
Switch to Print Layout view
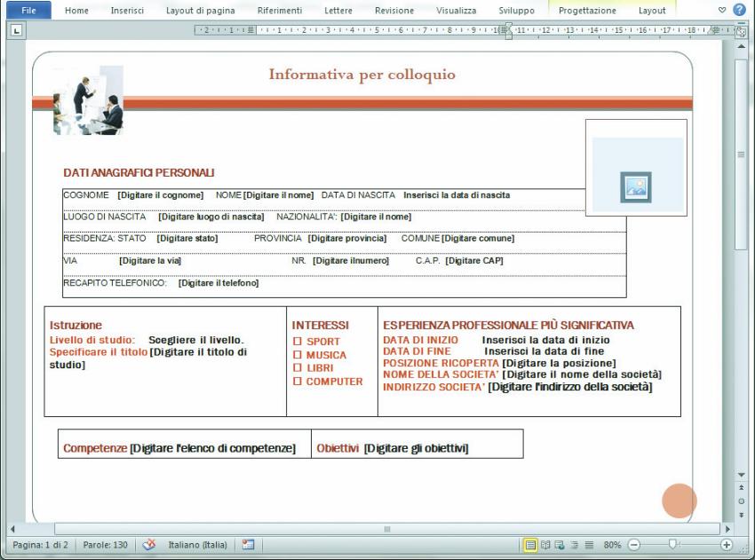click(529, 544)
